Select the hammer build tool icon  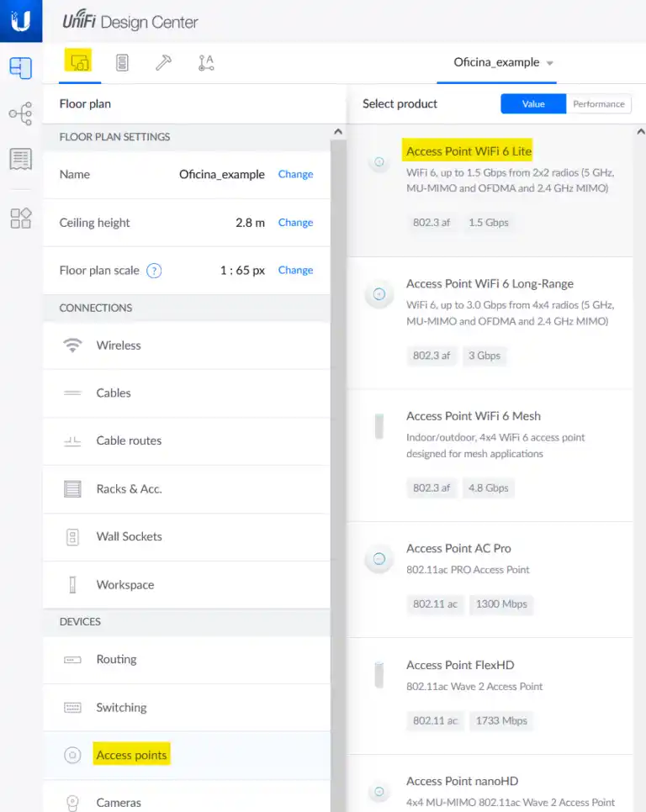click(x=163, y=62)
